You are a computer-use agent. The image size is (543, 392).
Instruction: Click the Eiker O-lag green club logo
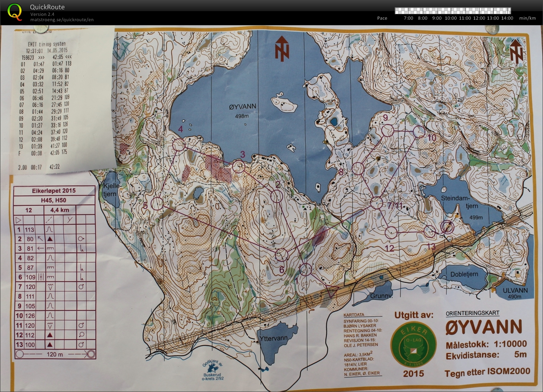tap(414, 344)
